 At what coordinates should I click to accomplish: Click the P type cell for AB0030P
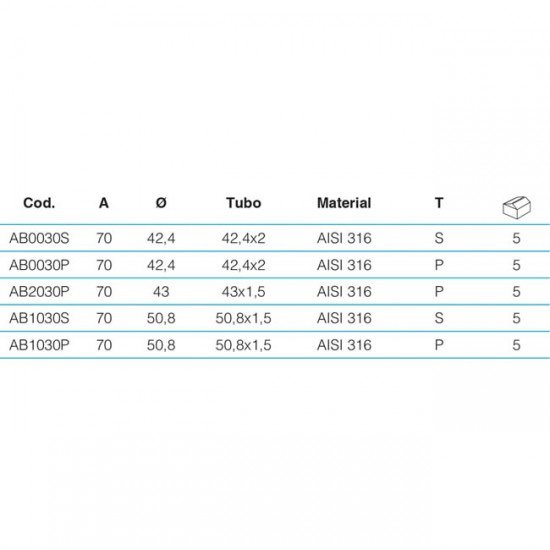(x=439, y=265)
